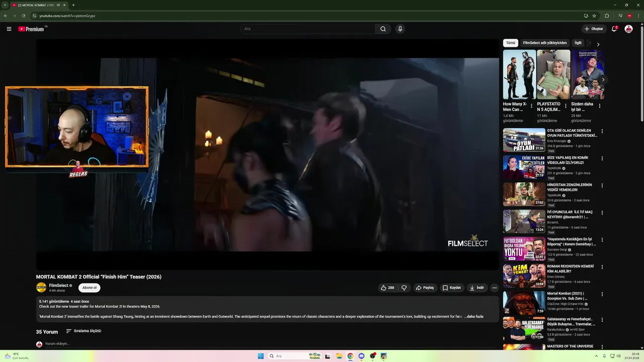644x362 pixels.
Task: Open Chrome three-dot menu
Action: 637,16
